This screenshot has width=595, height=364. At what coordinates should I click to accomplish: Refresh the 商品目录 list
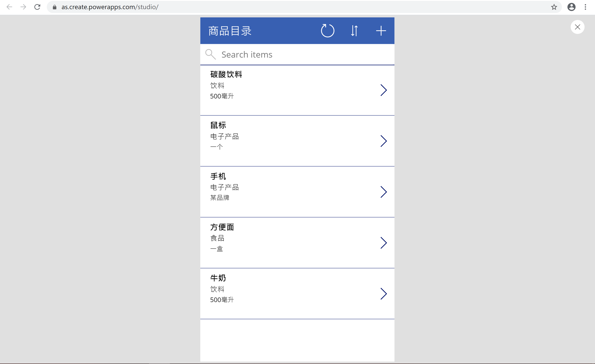click(x=328, y=31)
